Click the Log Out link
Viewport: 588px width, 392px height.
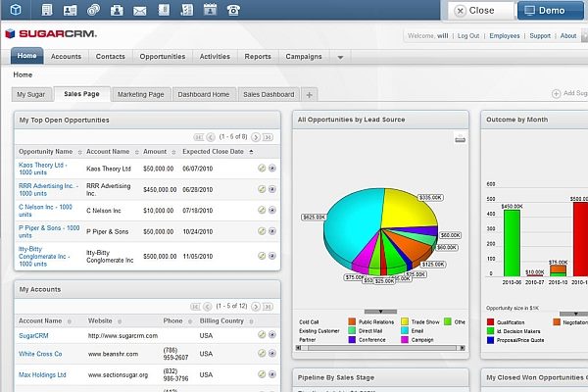(x=468, y=36)
